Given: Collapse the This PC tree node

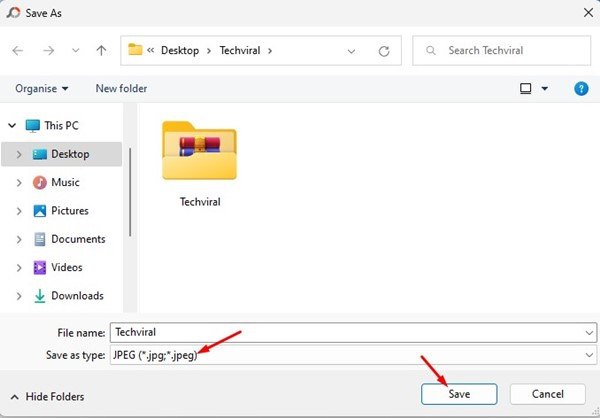Looking at the screenshot, I should pyautogui.click(x=12, y=126).
